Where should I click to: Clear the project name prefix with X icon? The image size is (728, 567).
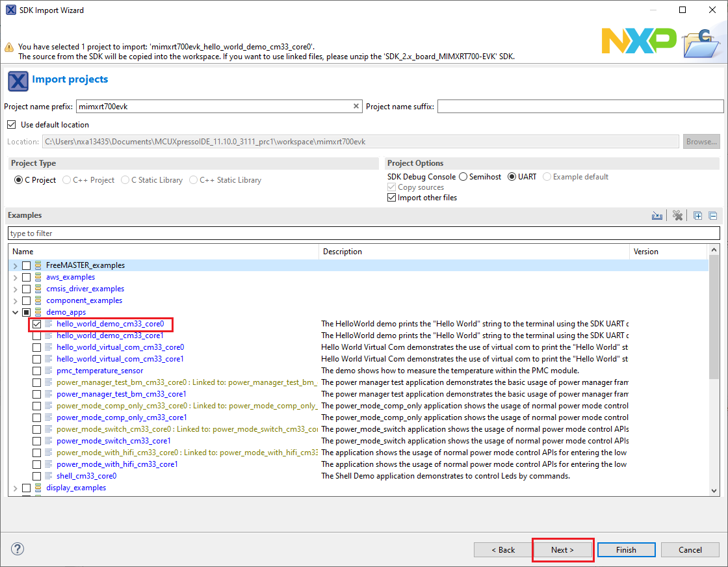pyautogui.click(x=356, y=106)
